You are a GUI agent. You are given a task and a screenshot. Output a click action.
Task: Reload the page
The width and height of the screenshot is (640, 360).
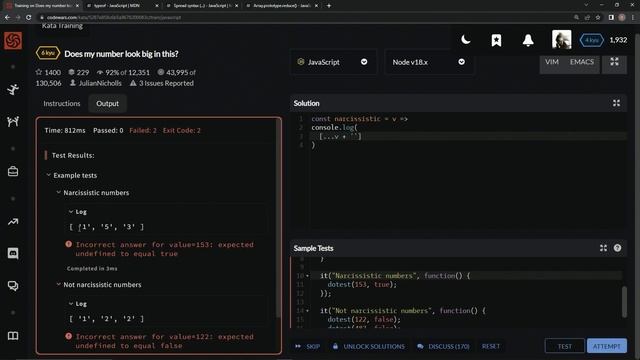tap(29, 18)
